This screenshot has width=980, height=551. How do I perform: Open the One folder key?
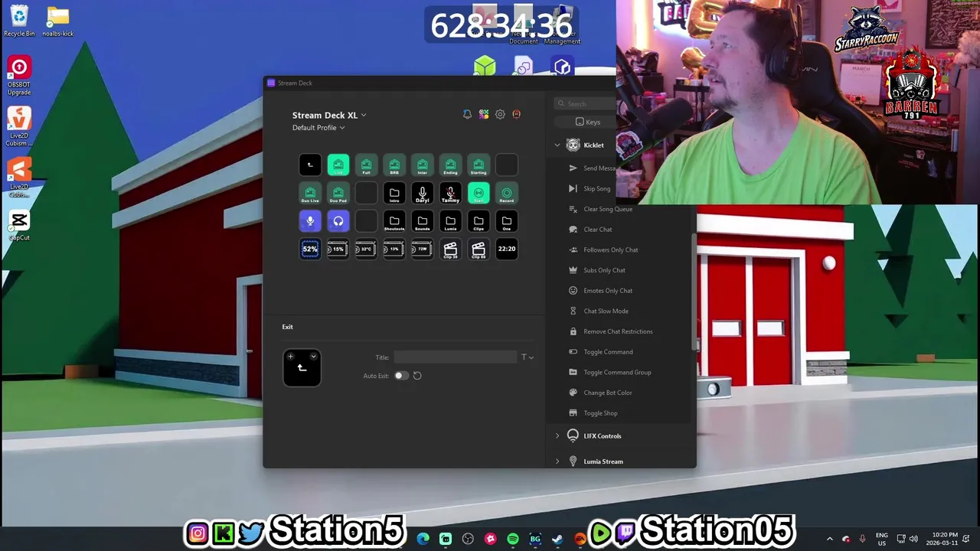506,221
